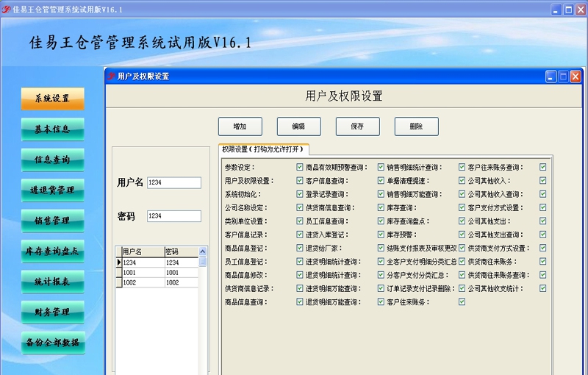Viewport: 588px width, 375px height.
Task: Click the user list scroll up arrow
Action: point(203,251)
